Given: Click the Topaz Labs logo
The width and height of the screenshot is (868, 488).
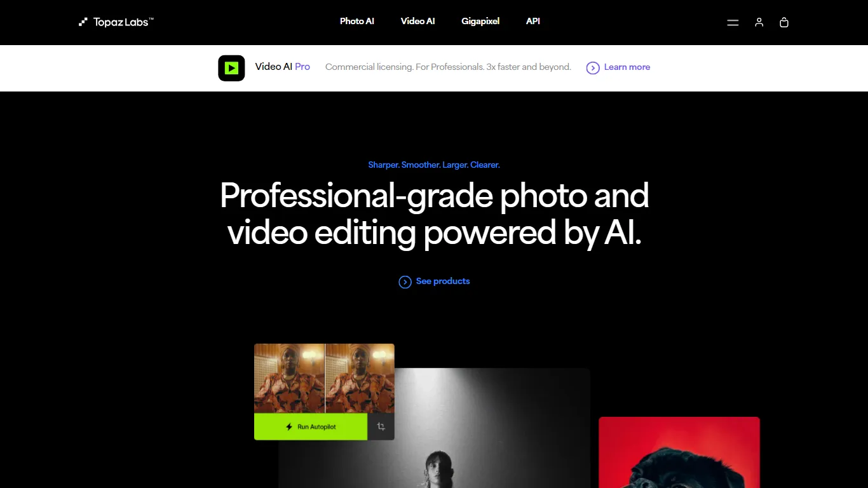Looking at the screenshot, I should point(116,22).
